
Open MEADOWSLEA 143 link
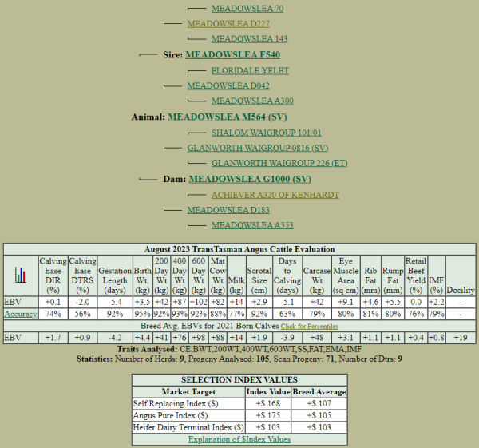[250, 39]
